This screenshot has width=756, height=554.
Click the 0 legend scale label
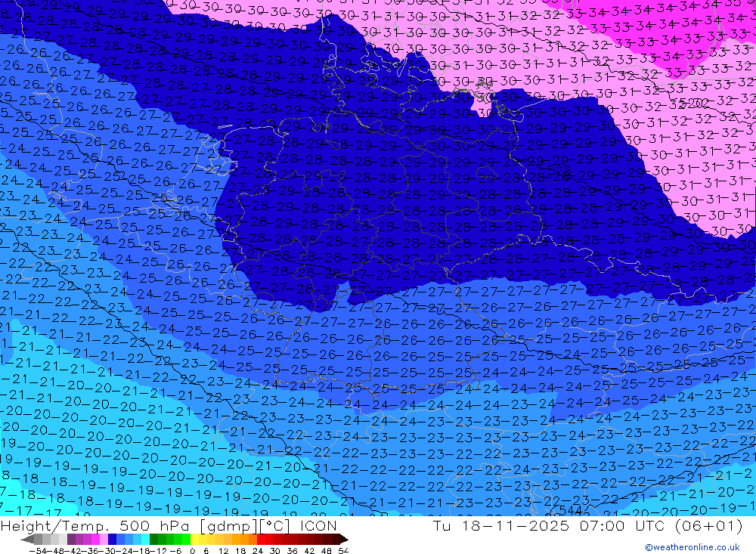(x=192, y=551)
